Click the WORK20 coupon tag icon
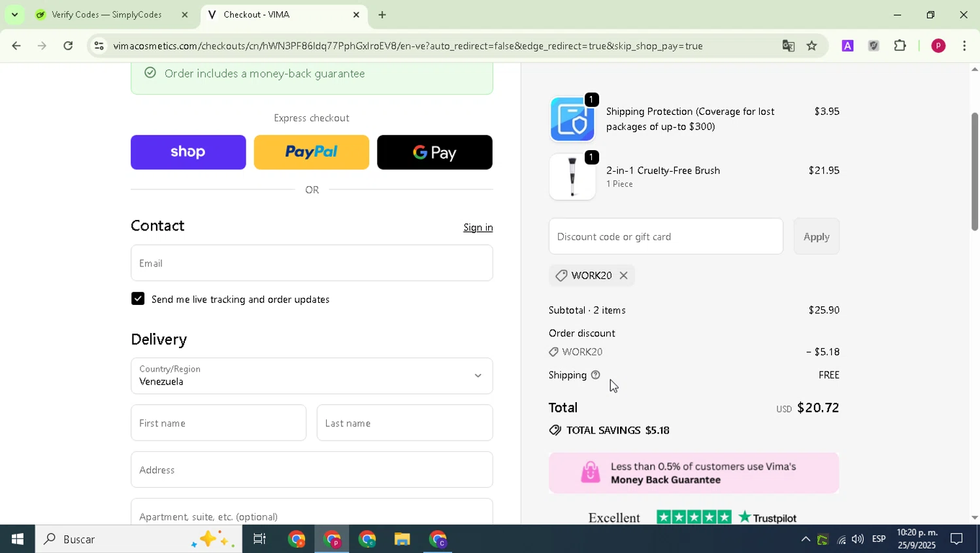 coord(561,276)
